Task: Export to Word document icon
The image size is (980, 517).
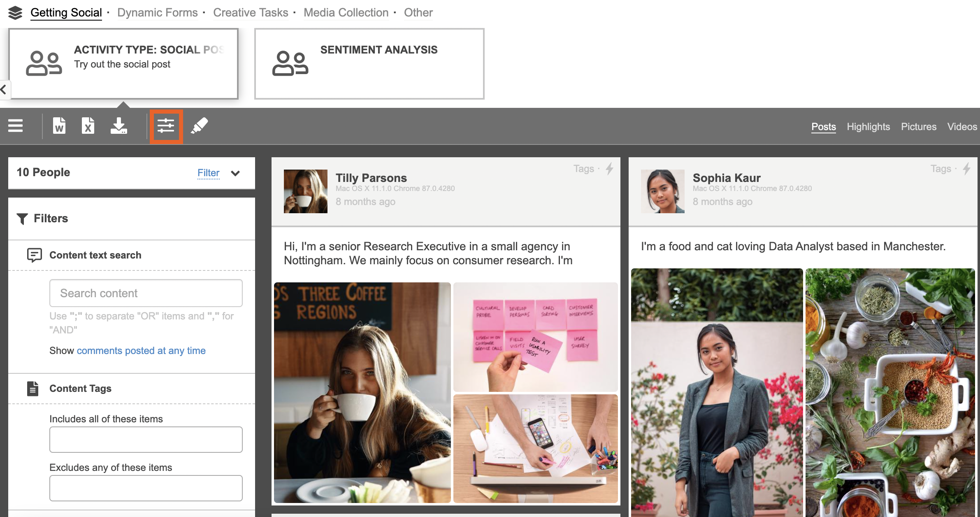Action: click(59, 126)
